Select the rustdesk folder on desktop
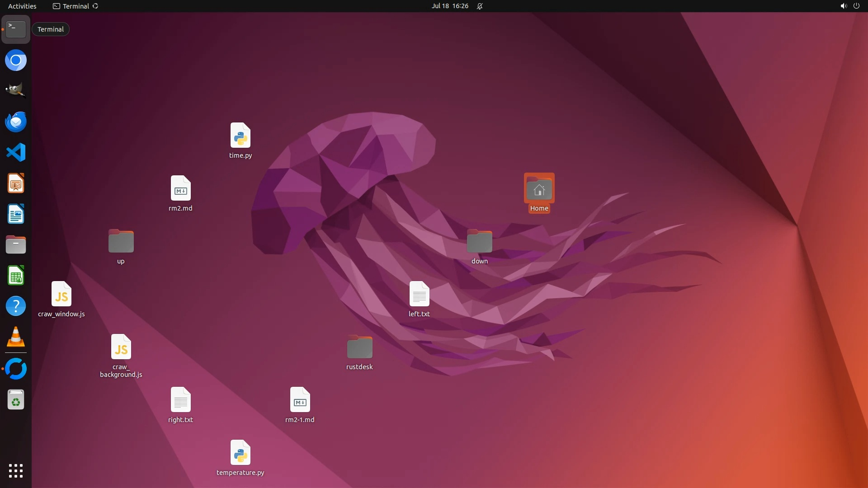868x488 pixels. point(359,348)
